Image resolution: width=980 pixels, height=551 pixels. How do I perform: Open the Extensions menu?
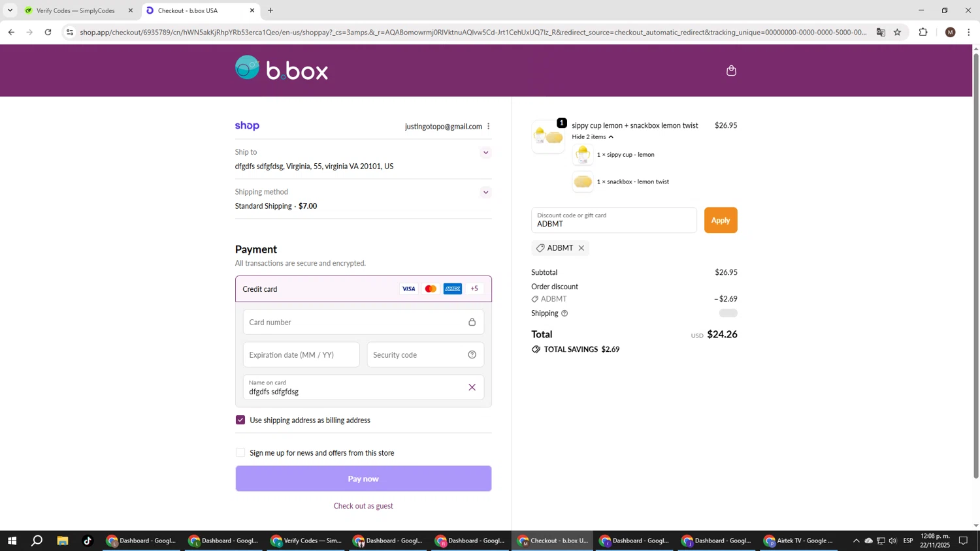923,32
